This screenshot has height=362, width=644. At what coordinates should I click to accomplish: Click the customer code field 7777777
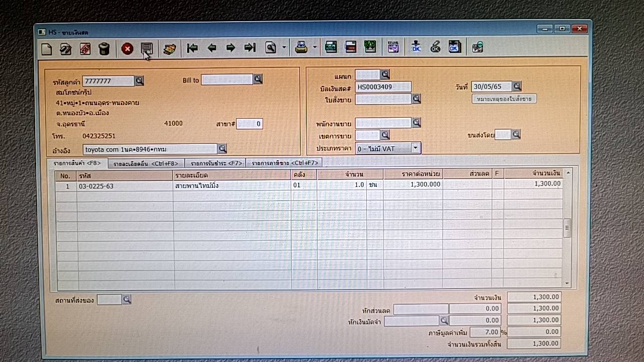tap(108, 81)
